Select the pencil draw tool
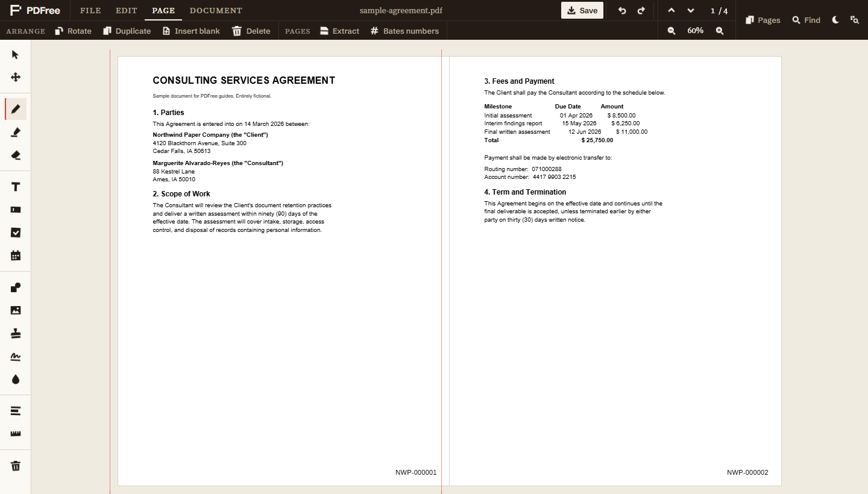Screen dimensions: 868x494 16,109
